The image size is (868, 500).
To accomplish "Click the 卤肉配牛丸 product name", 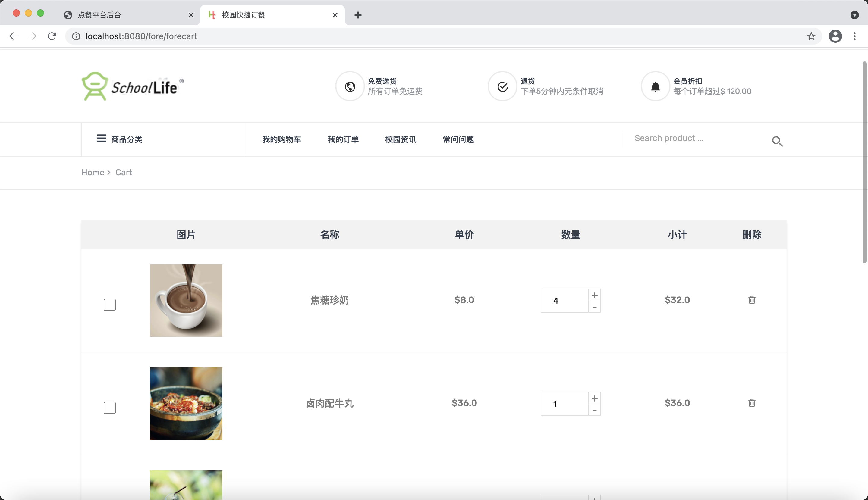I will (329, 403).
